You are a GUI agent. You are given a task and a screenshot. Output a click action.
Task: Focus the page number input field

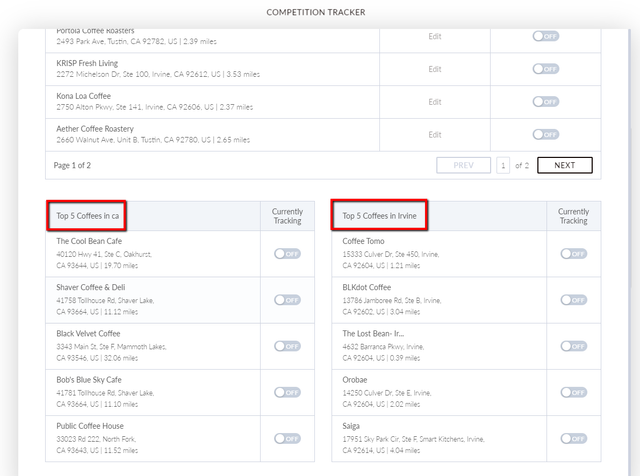pos(503,165)
